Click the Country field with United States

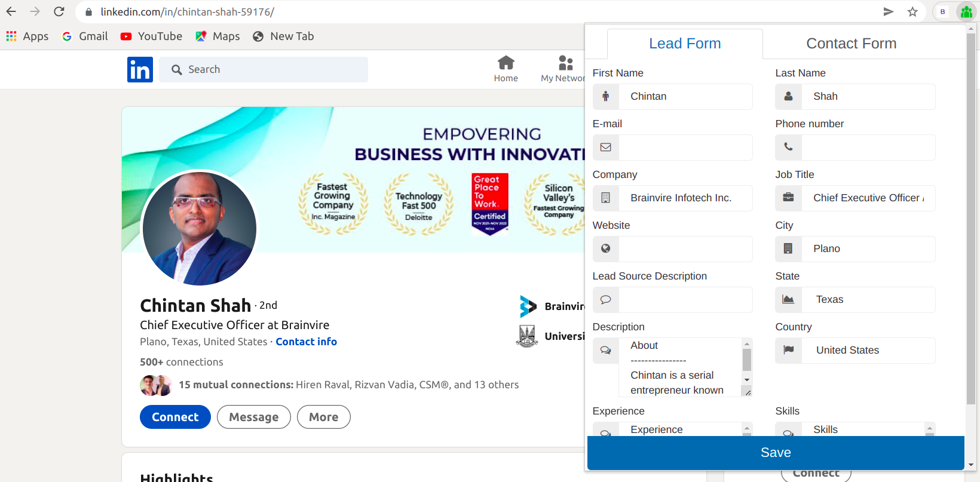click(x=868, y=351)
